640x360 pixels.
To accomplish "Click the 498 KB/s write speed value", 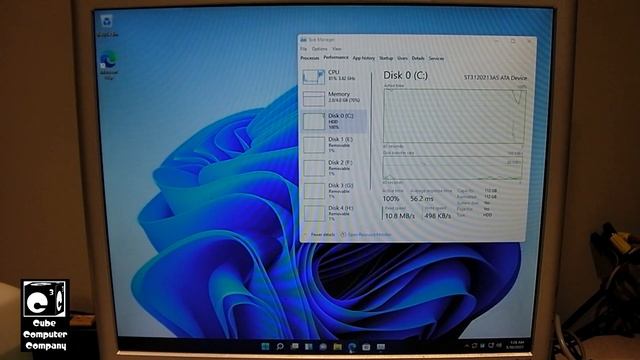I will coord(438,216).
